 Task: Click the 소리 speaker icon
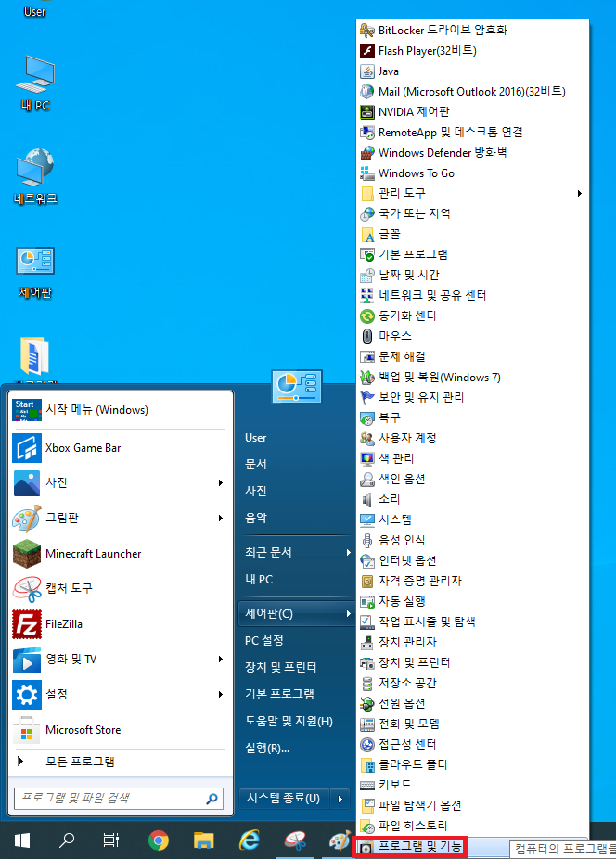(367, 499)
